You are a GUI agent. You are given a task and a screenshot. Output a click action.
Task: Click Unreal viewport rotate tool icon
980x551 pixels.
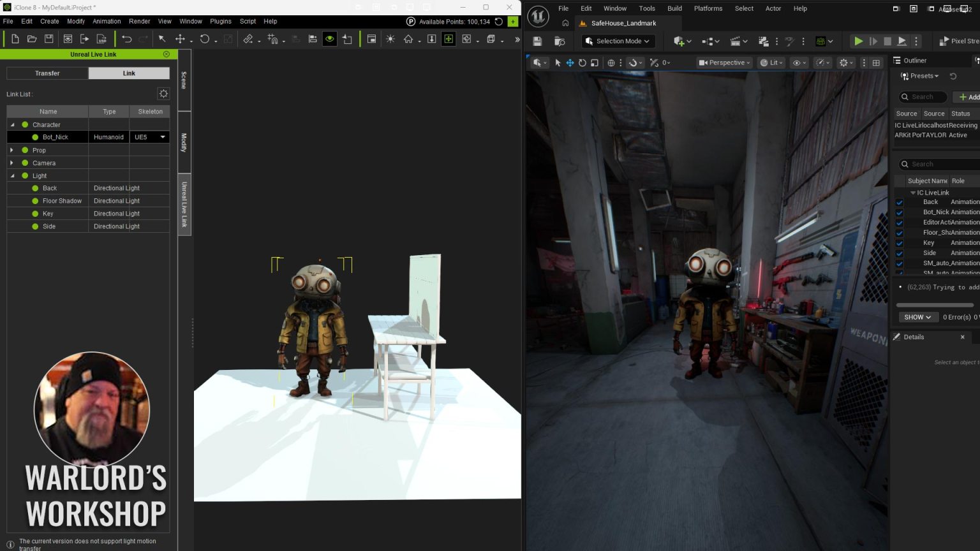click(582, 62)
